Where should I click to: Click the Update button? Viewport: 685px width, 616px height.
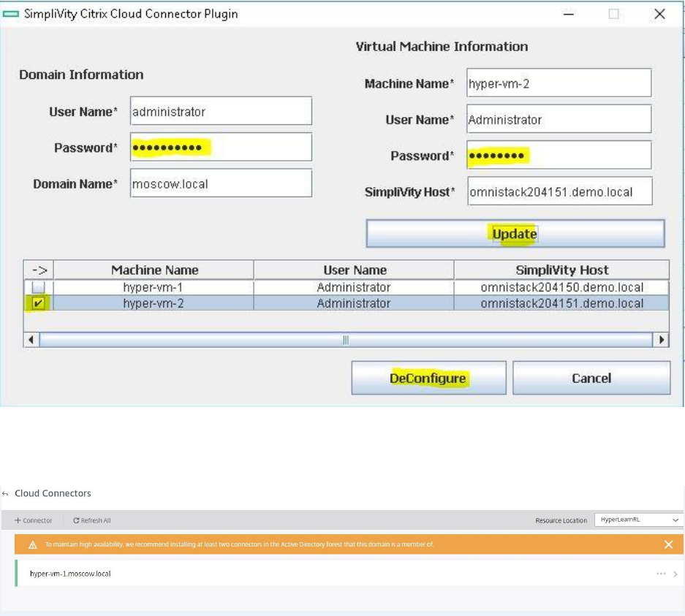515,234
